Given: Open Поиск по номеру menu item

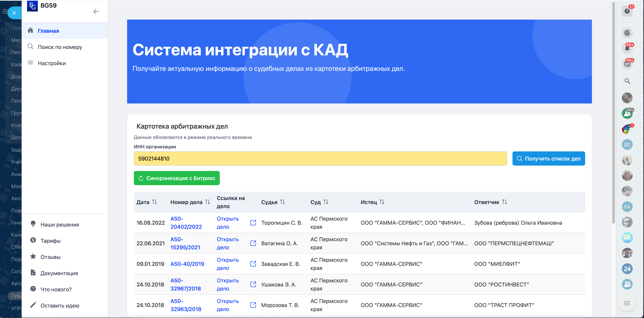Looking at the screenshot, I should click(x=60, y=47).
